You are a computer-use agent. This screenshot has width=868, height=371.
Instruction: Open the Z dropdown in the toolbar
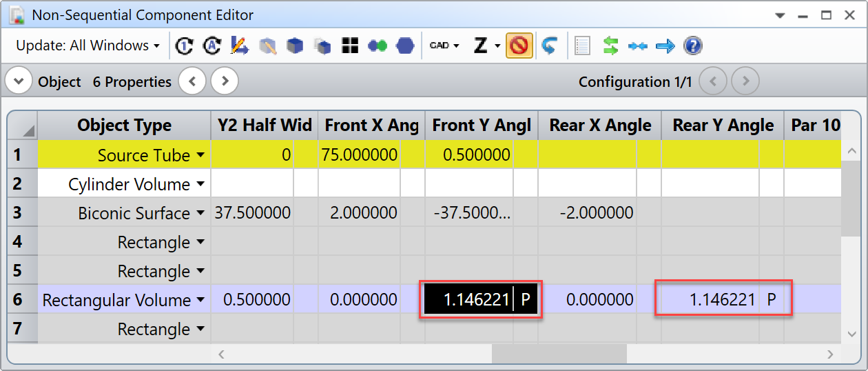(486, 46)
